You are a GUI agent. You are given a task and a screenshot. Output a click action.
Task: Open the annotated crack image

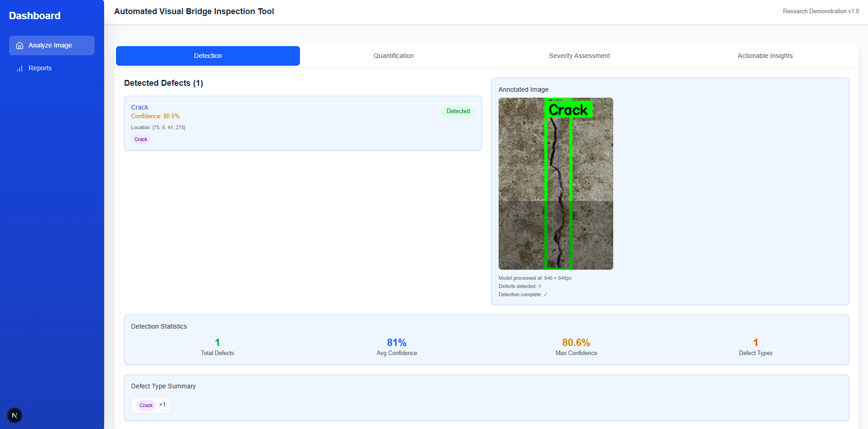(556, 183)
